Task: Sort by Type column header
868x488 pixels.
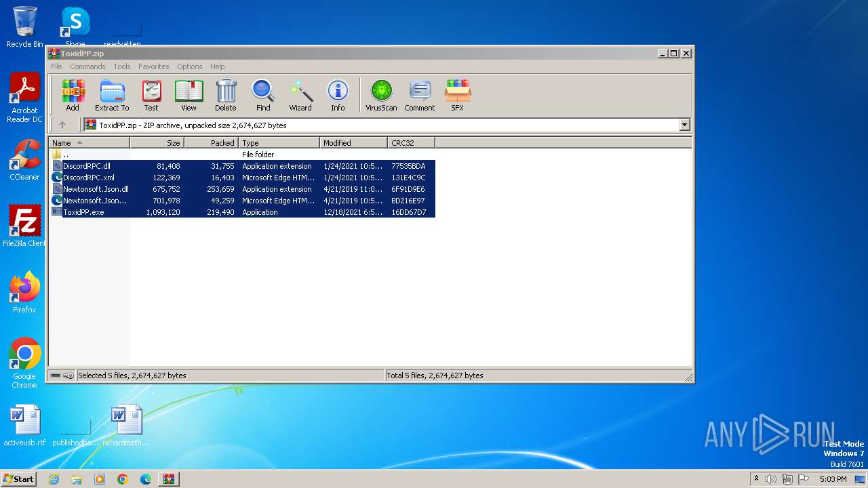Action: (x=279, y=143)
